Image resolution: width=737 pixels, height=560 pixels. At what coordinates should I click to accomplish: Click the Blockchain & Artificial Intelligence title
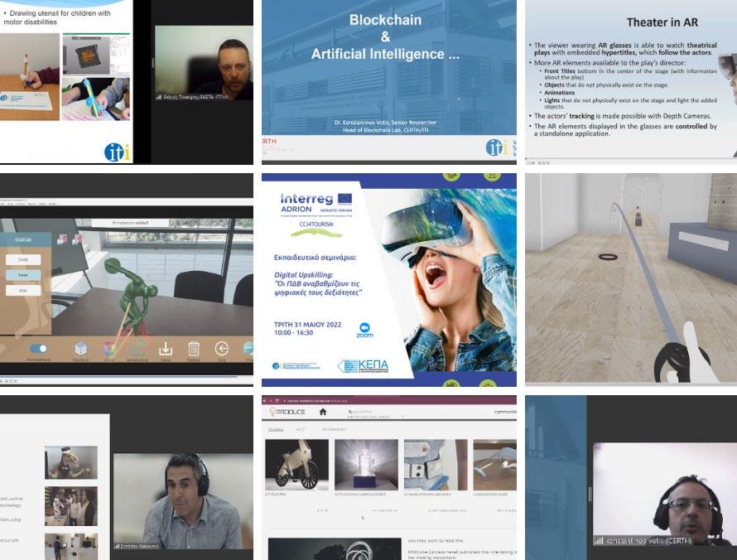[x=385, y=36]
